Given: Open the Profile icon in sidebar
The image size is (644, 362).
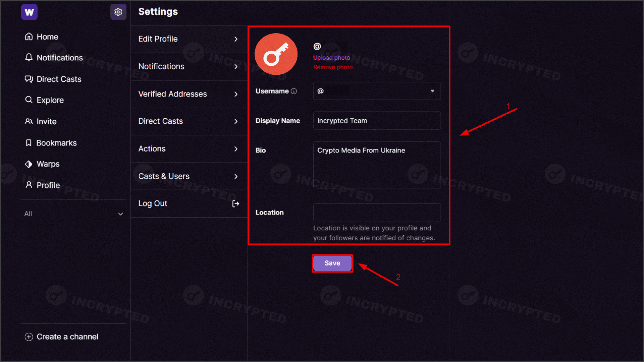Looking at the screenshot, I should (29, 185).
